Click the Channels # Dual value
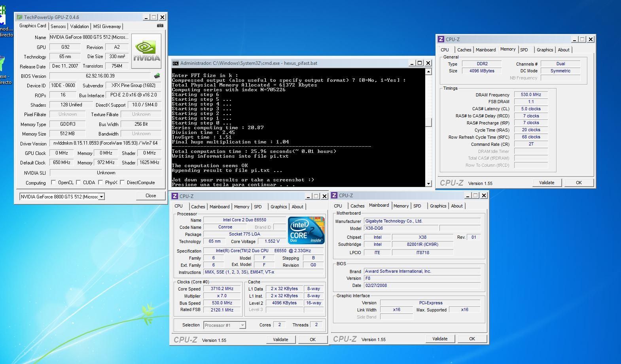 pos(560,64)
